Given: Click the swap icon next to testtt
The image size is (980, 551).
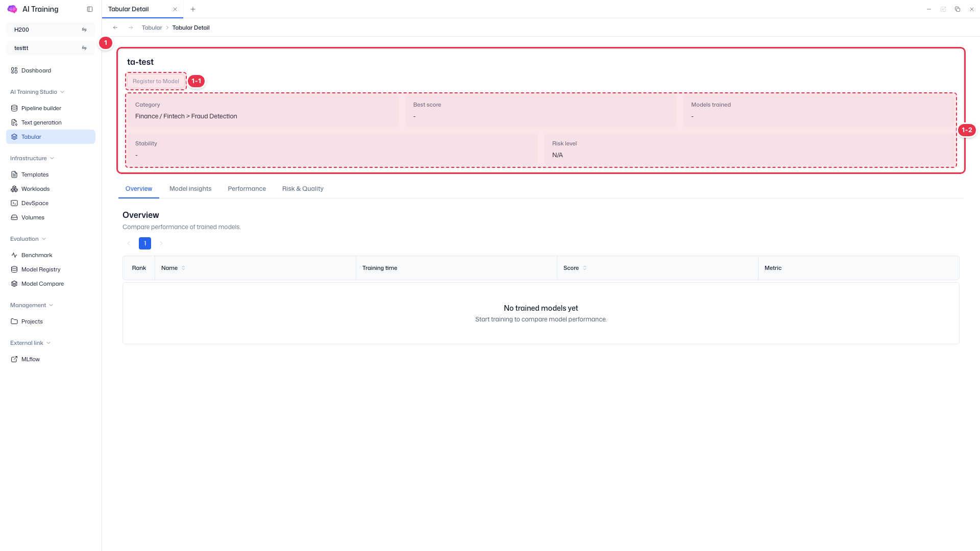Looking at the screenshot, I should [x=84, y=48].
